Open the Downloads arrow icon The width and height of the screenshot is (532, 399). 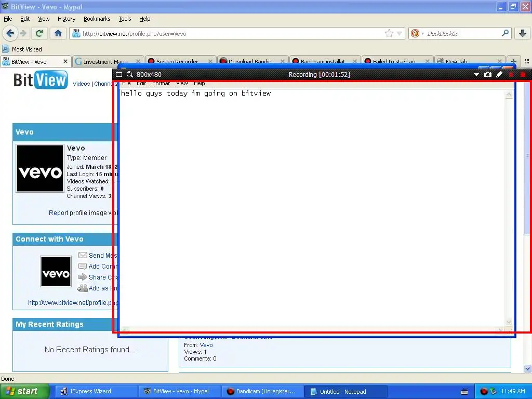(x=523, y=33)
